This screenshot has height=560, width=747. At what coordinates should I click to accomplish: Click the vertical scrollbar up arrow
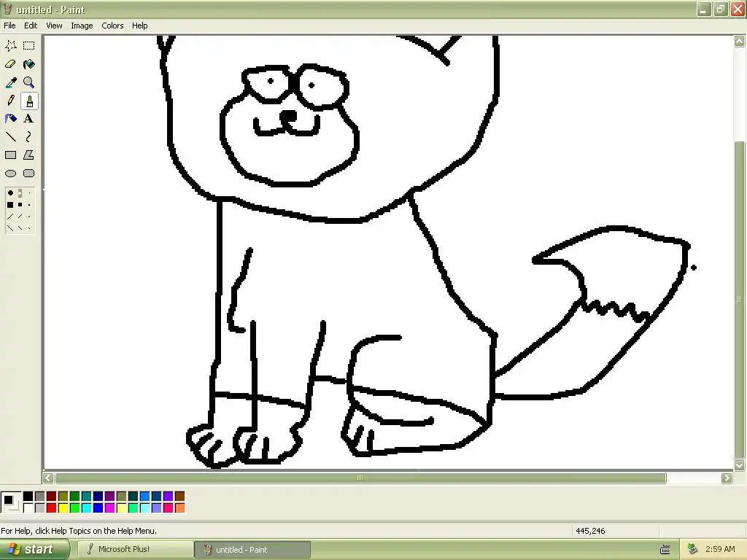pyautogui.click(x=740, y=42)
